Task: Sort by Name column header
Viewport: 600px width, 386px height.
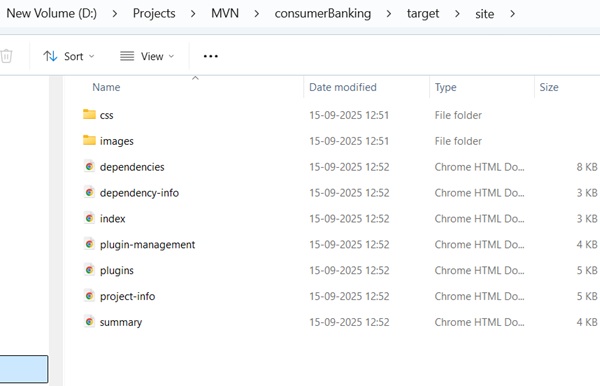Action: [x=106, y=87]
